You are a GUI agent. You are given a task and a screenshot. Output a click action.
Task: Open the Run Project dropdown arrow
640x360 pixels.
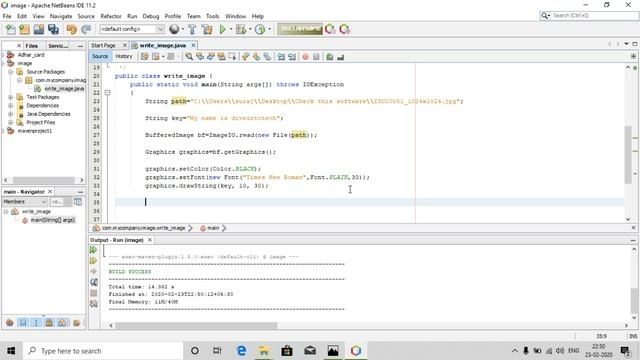click(x=231, y=29)
